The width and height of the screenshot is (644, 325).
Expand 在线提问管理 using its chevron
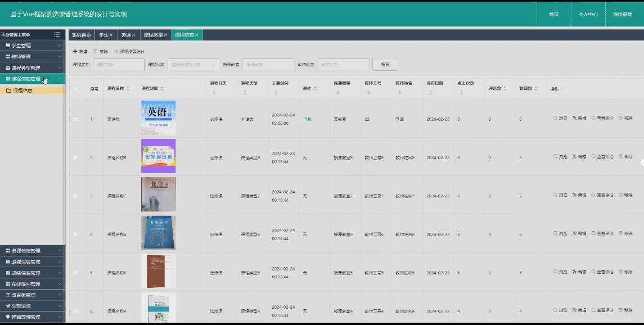[x=60, y=284]
